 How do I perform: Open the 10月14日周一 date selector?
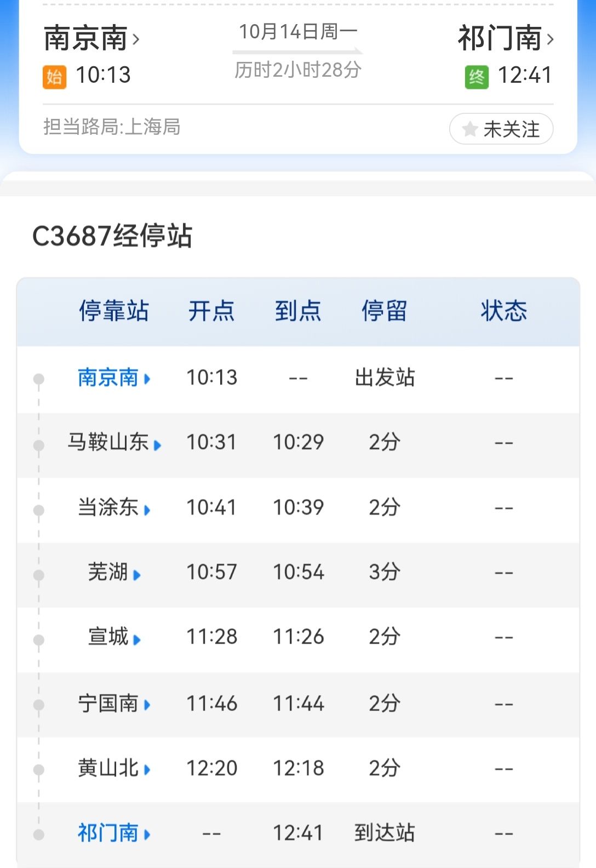coord(298,32)
